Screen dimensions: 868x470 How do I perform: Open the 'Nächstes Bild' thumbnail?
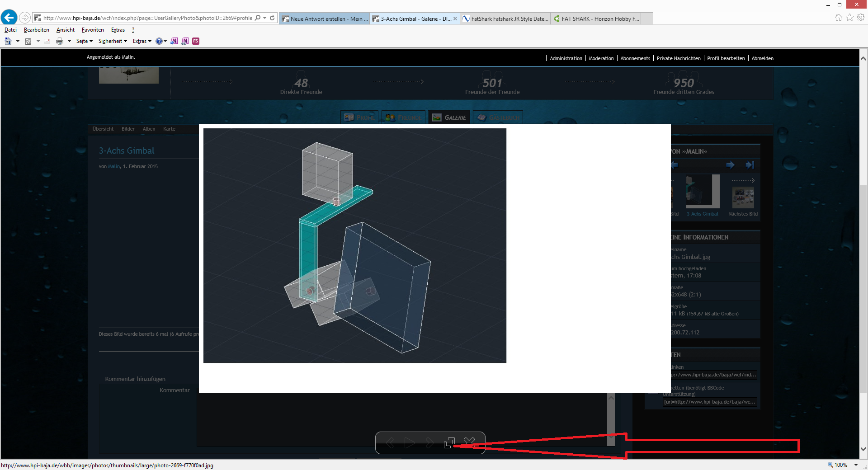click(743, 197)
